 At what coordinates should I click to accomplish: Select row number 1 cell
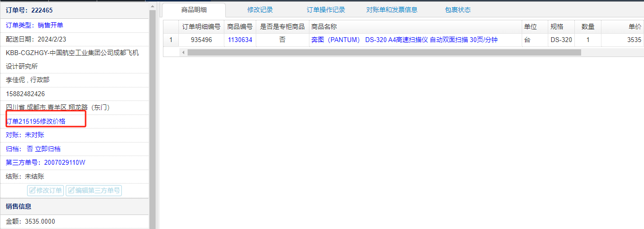point(171,40)
